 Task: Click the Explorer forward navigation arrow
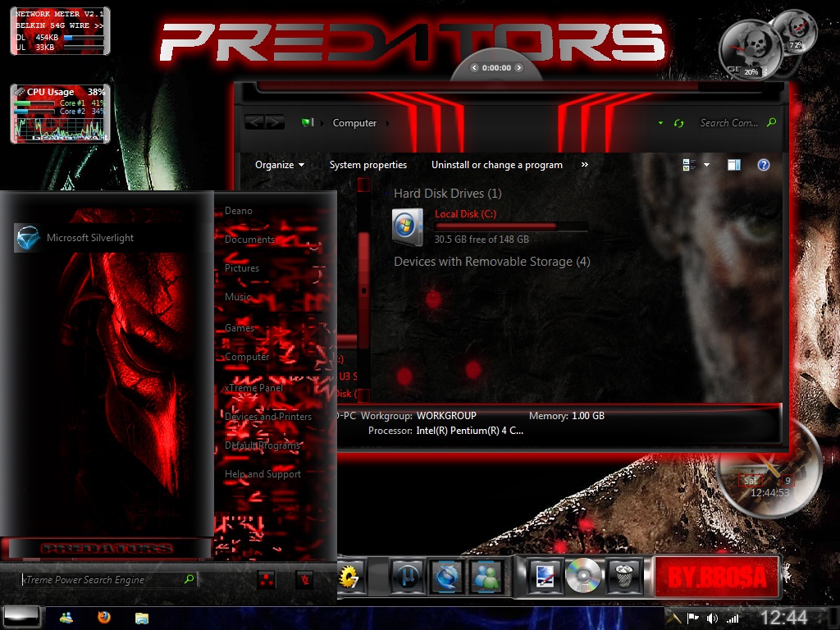274,122
